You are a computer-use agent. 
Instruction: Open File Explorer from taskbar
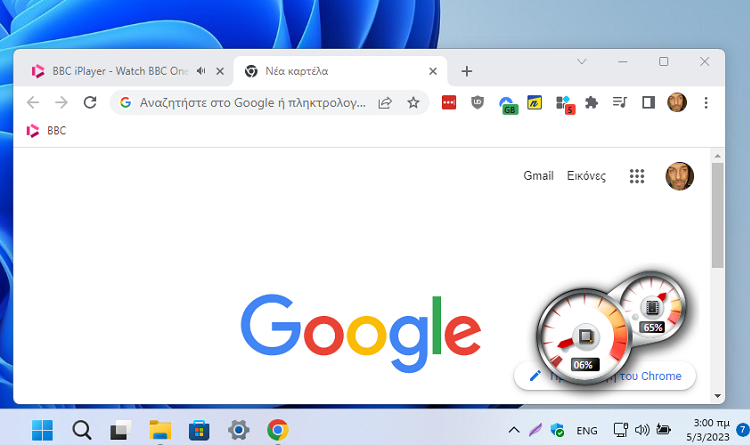[160, 430]
